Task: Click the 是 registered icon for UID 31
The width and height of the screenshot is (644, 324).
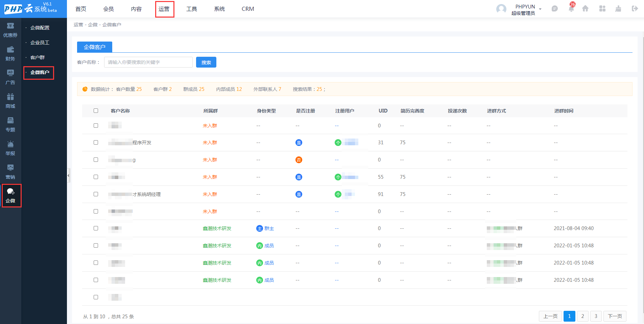Action: coord(299,143)
